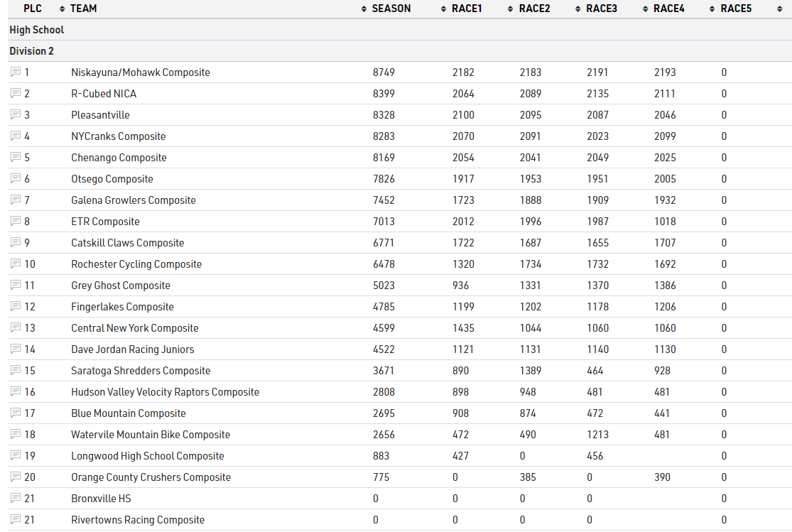The width and height of the screenshot is (792, 532).
Task: Open comment icon for Dave Jordan Racing Juniors
Action: pyautogui.click(x=16, y=349)
